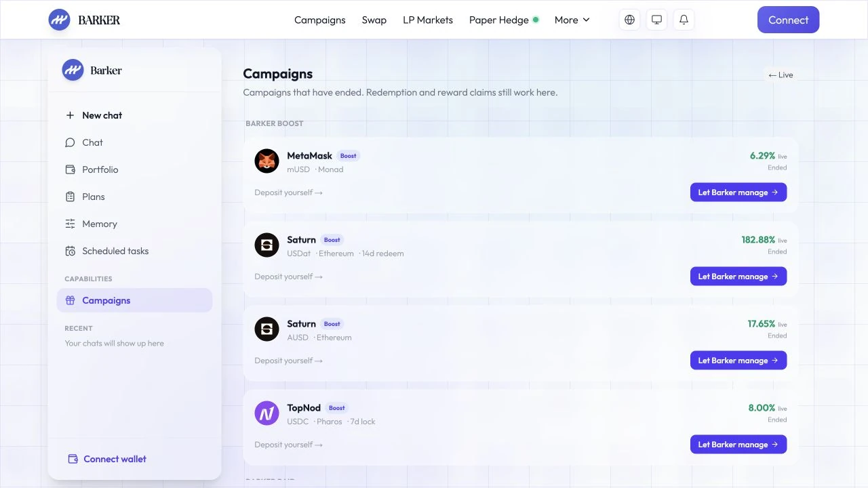Click the Saturn USDat campaign logo
The image size is (868, 488).
point(267,245)
